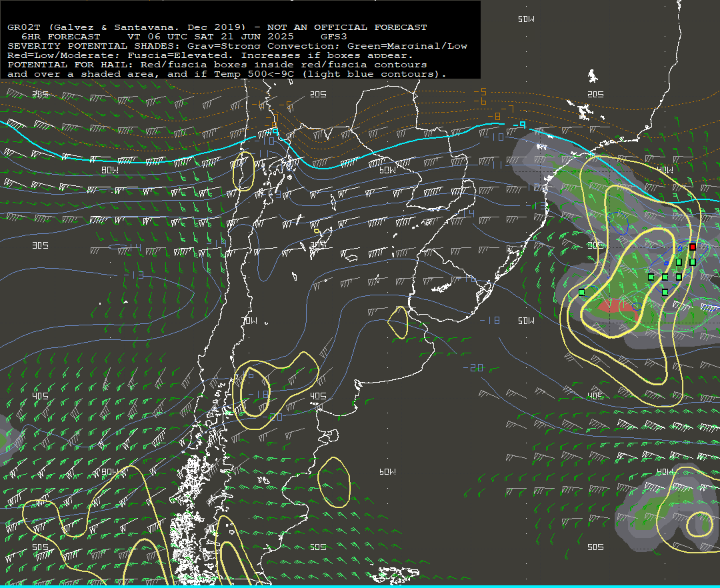Click "Increases if boxes appear." text
Image resolution: width=720 pixels, height=588 pixels.
coord(327,55)
